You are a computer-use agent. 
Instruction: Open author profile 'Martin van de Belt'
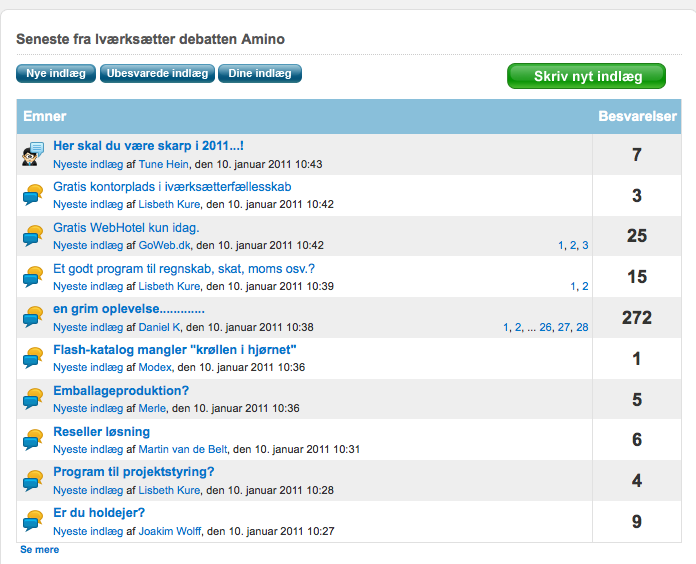click(183, 449)
